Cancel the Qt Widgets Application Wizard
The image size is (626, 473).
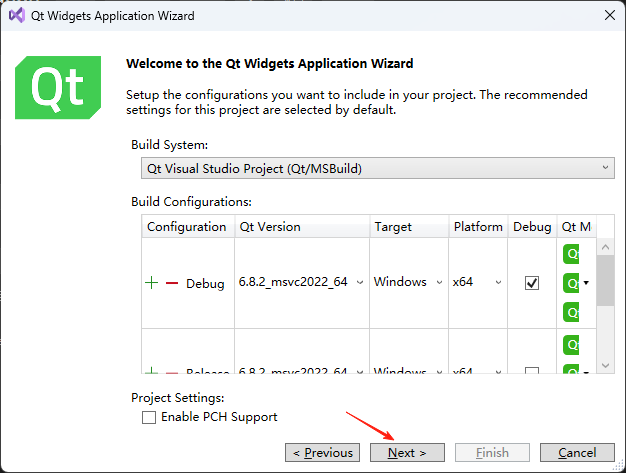tap(577, 453)
